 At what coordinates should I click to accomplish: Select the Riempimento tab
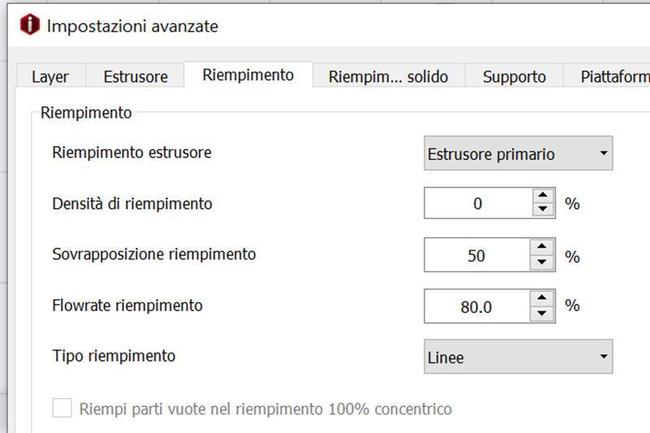click(x=248, y=76)
